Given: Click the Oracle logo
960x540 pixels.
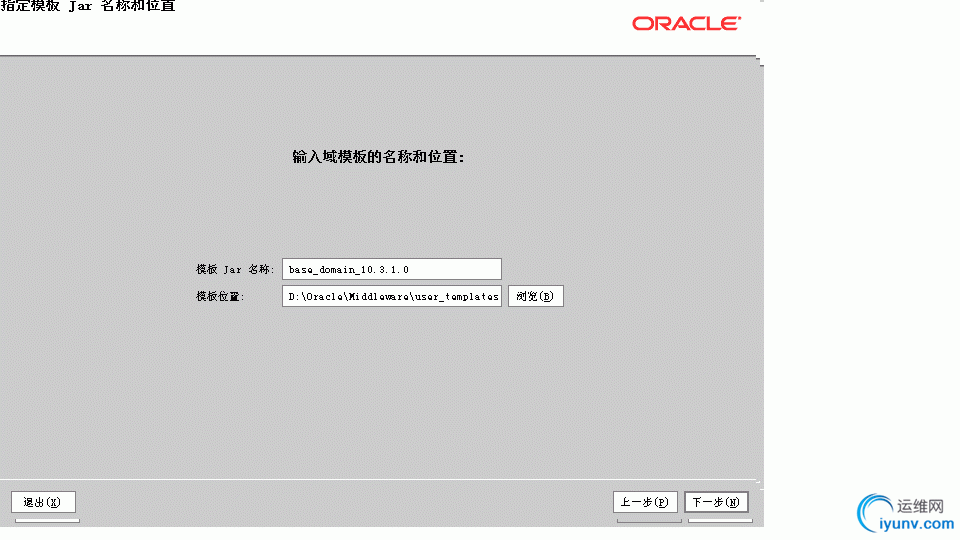Looking at the screenshot, I should click(x=686, y=23).
